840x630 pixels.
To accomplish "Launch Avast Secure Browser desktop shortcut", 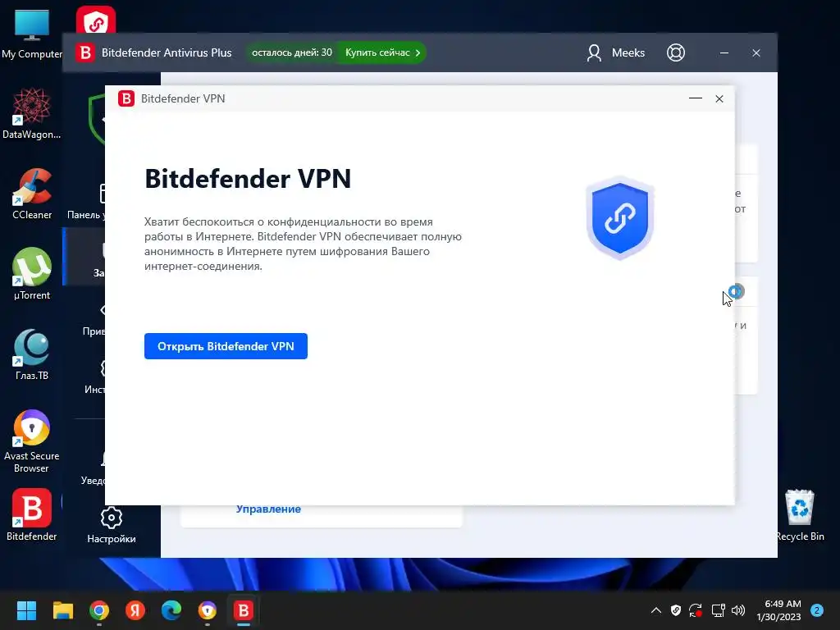I will (x=32, y=441).
